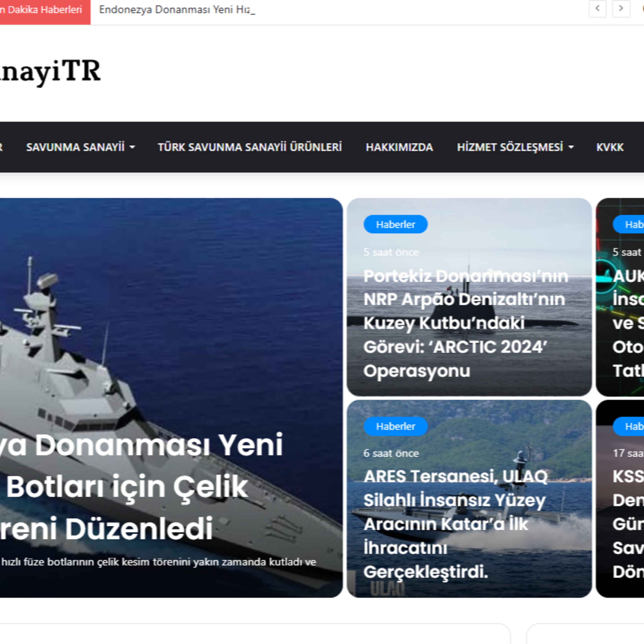Click Haberler tag on Portekiz Donanması card

point(395,224)
